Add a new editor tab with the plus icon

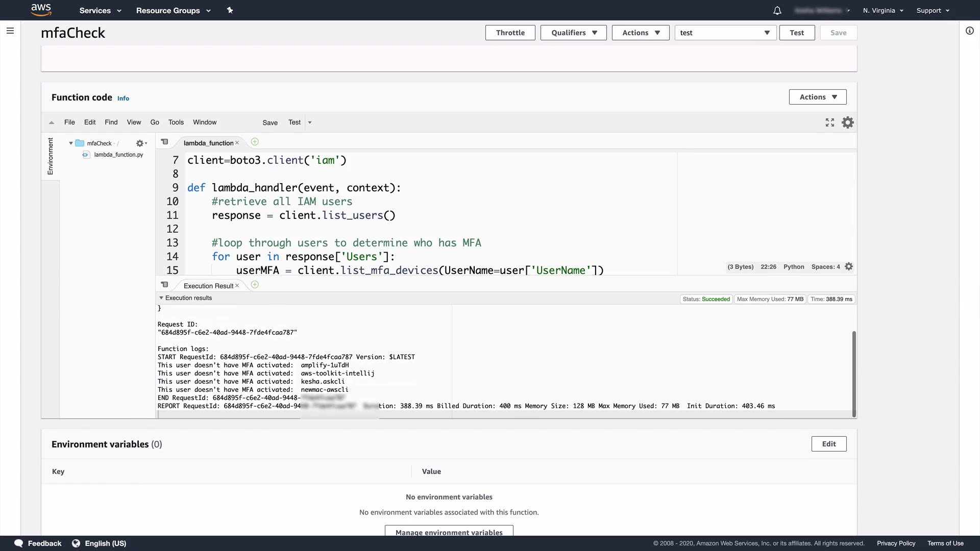click(x=255, y=142)
